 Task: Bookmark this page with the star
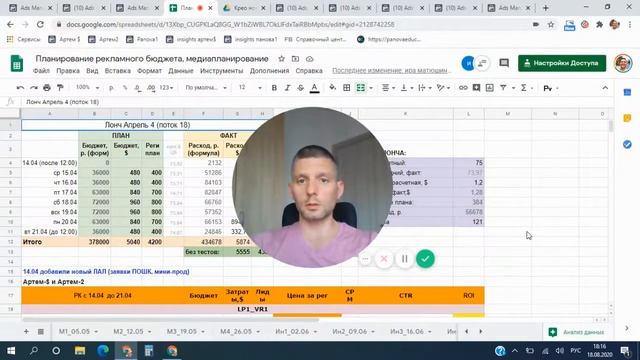click(551, 24)
